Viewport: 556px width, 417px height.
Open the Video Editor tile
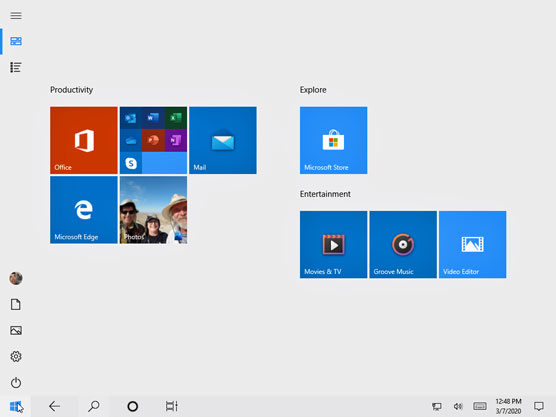[x=472, y=244]
